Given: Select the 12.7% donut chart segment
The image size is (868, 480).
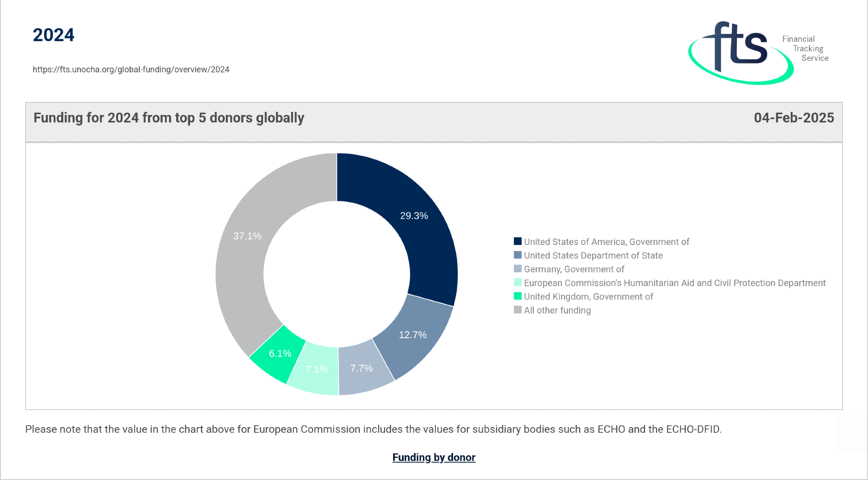Looking at the screenshot, I should [x=412, y=335].
